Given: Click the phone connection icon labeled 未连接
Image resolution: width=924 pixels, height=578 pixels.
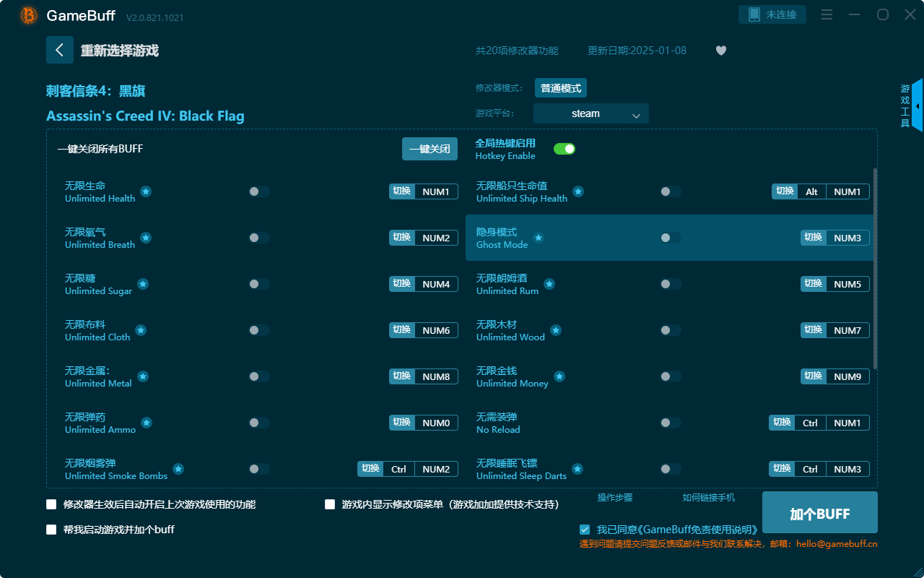Looking at the screenshot, I should 772,14.
